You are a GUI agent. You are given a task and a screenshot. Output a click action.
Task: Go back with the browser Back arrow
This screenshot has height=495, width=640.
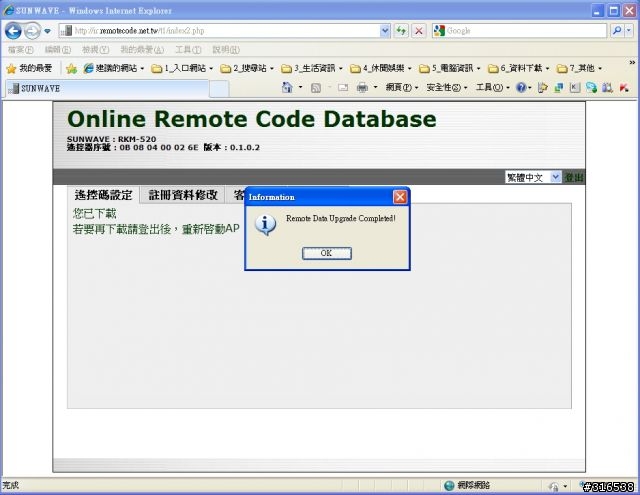[13, 31]
